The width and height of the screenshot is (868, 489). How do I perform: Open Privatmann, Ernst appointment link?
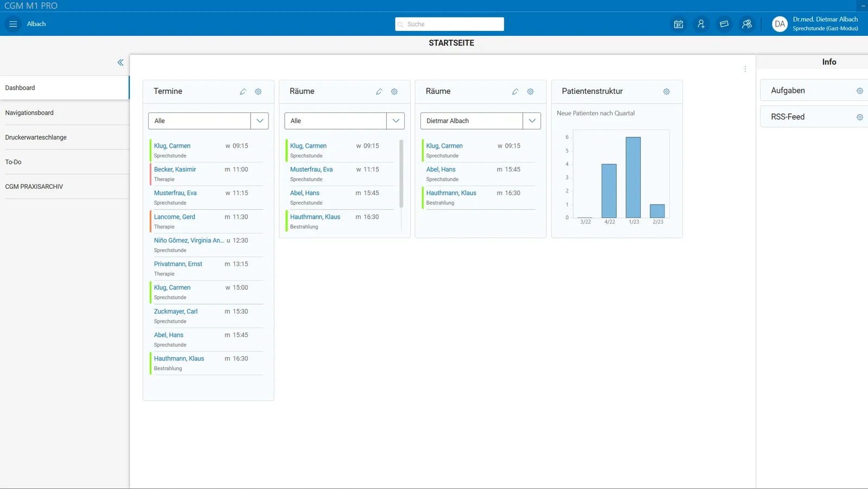point(178,264)
